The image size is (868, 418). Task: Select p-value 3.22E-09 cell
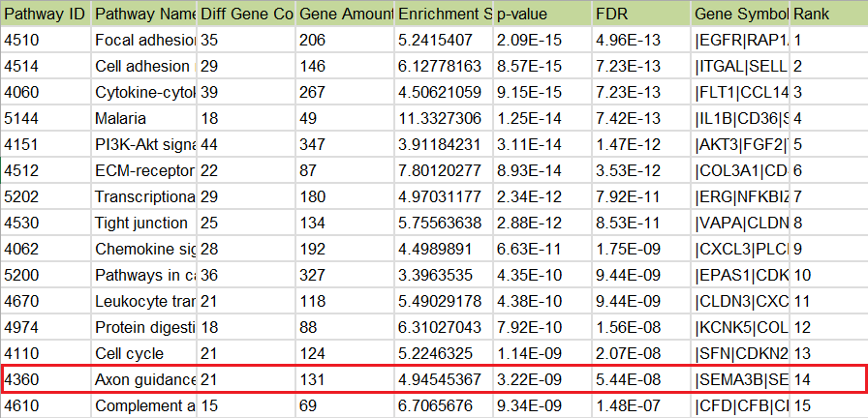(541, 379)
